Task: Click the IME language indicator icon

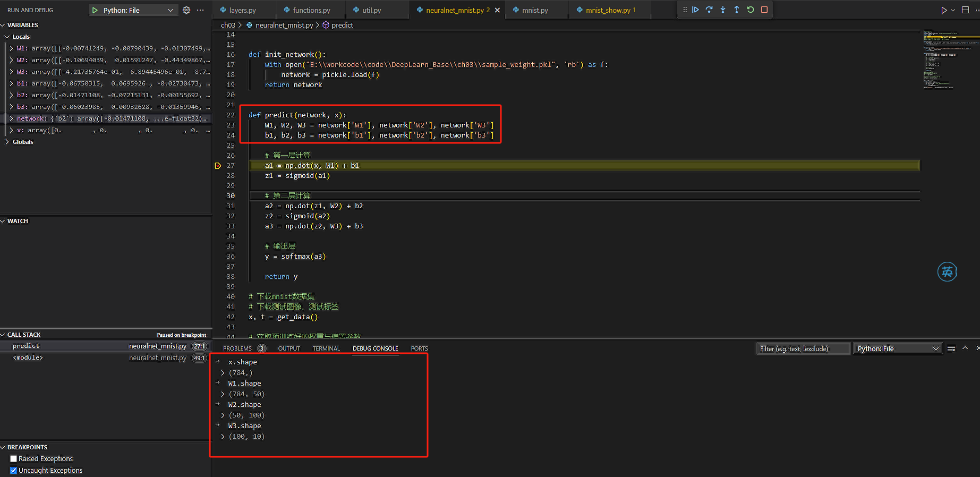Action: point(947,272)
